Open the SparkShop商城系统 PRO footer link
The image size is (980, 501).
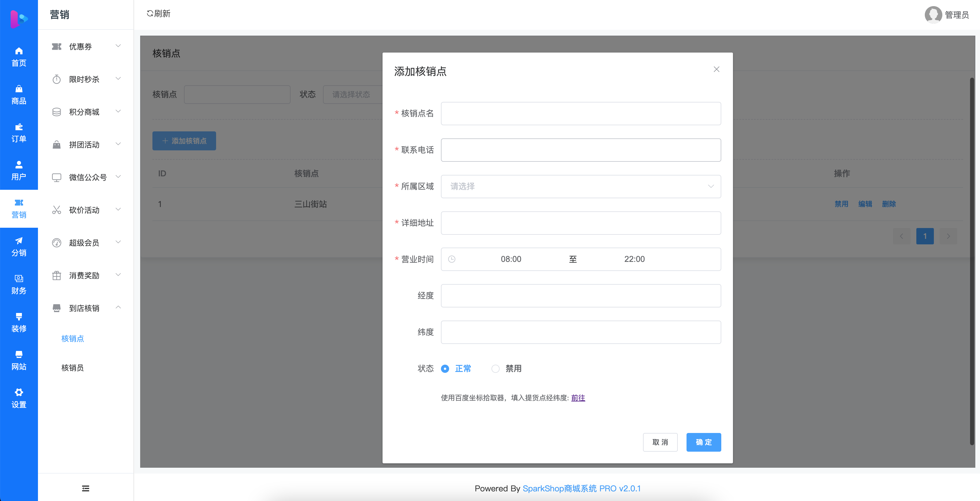(x=581, y=488)
